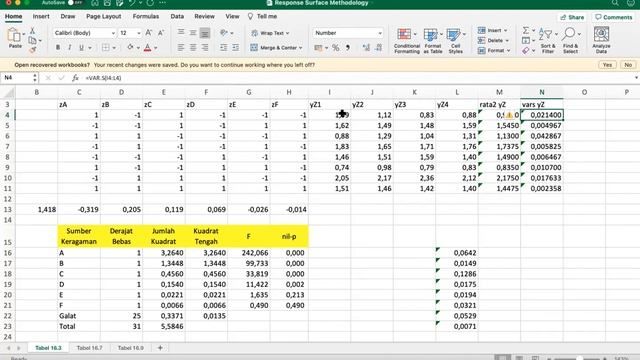Open Delete cells dropdown
The width and height of the screenshot is (640, 360).
coord(493,40)
